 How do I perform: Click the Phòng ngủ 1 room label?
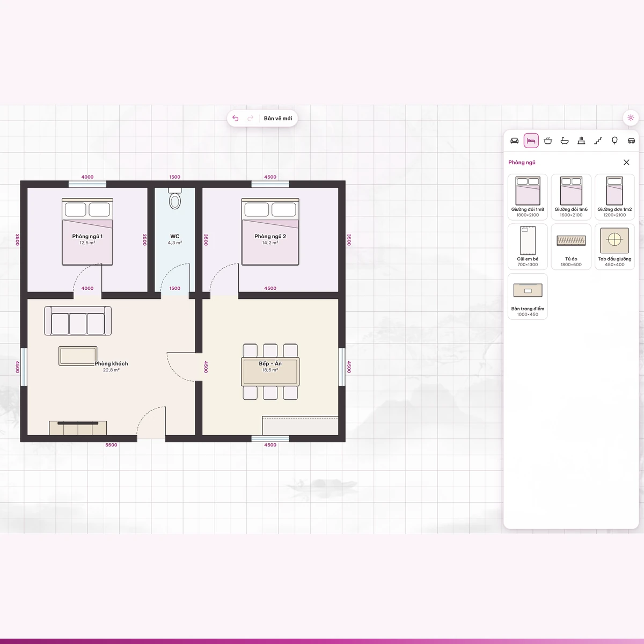[x=87, y=236]
